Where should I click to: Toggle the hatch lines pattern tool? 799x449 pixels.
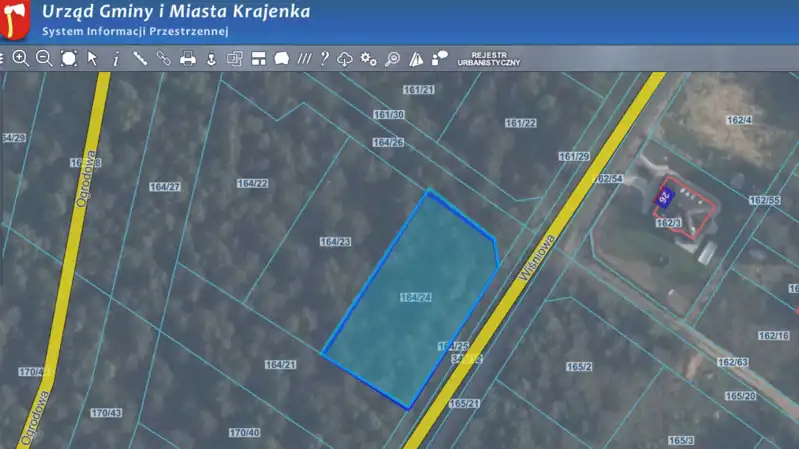click(x=304, y=59)
